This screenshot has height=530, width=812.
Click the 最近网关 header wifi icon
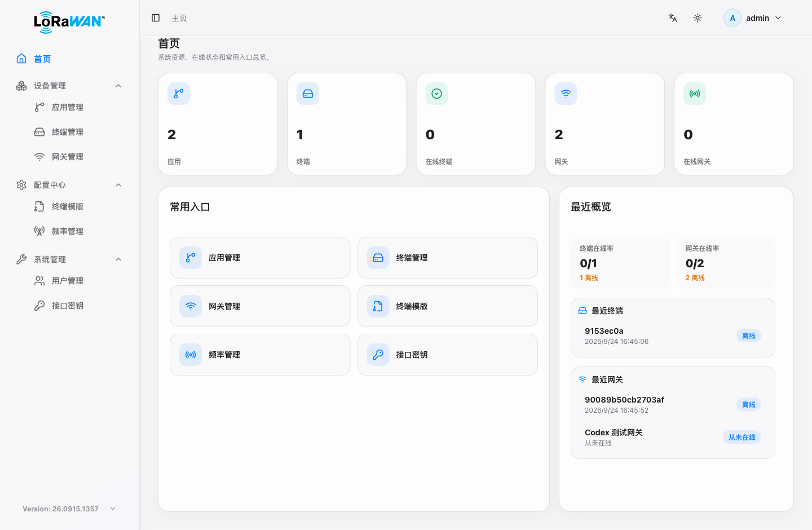click(x=582, y=379)
